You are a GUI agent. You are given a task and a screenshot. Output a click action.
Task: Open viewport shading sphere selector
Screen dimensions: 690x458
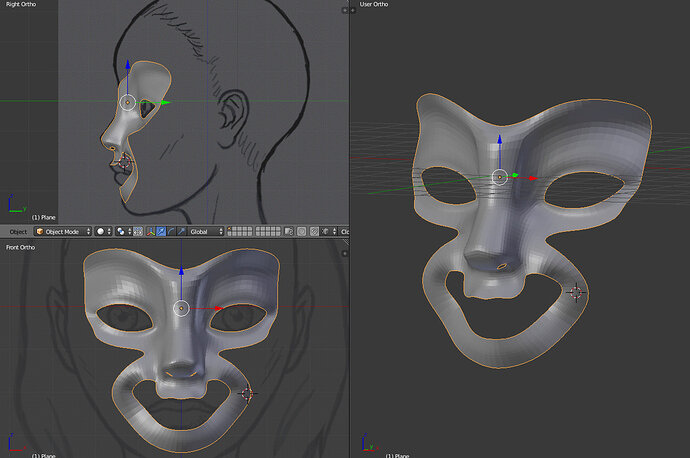click(x=103, y=231)
